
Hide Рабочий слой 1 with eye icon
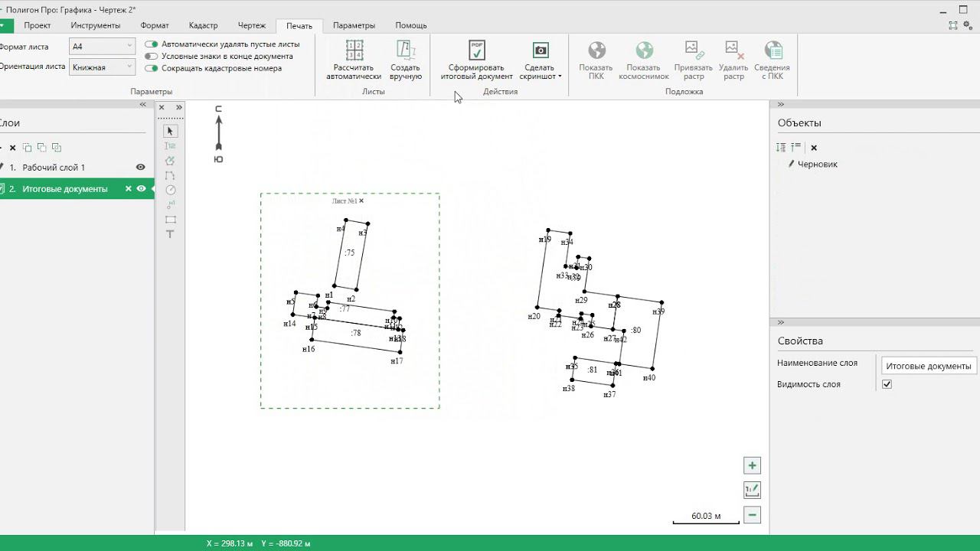coord(141,167)
